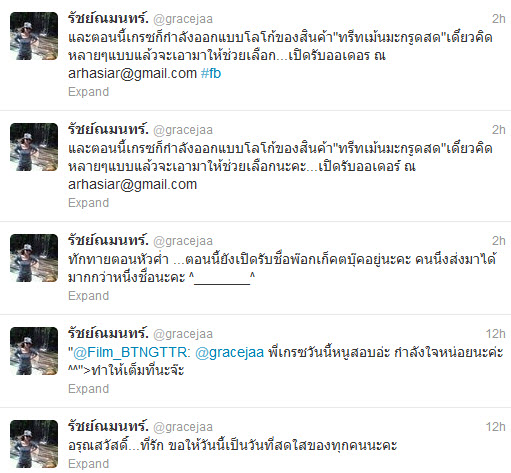Screen dimensions: 511x473
Task: Open the #fb hashtag link
Action: [x=211, y=73]
